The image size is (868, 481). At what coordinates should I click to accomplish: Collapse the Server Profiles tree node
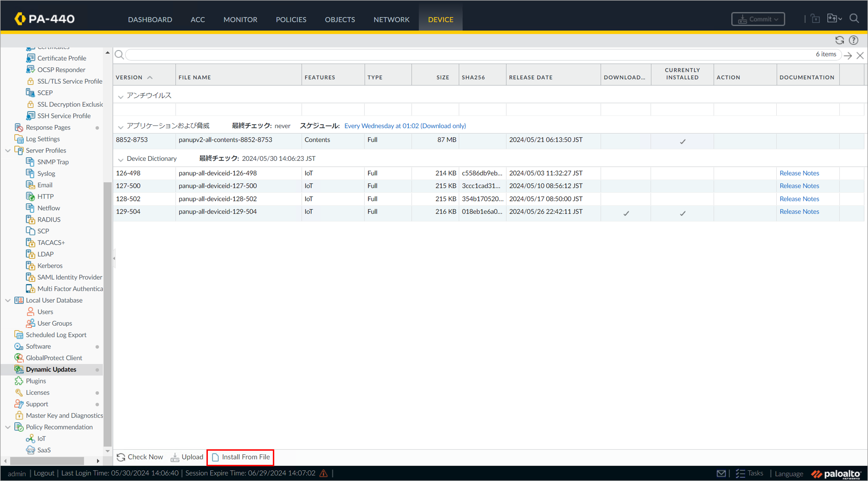pyautogui.click(x=8, y=151)
